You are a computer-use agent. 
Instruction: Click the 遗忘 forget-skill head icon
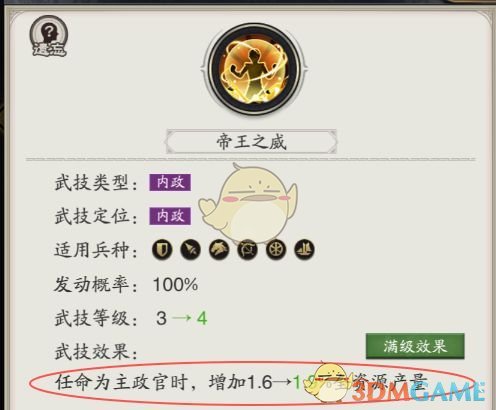click(x=49, y=36)
